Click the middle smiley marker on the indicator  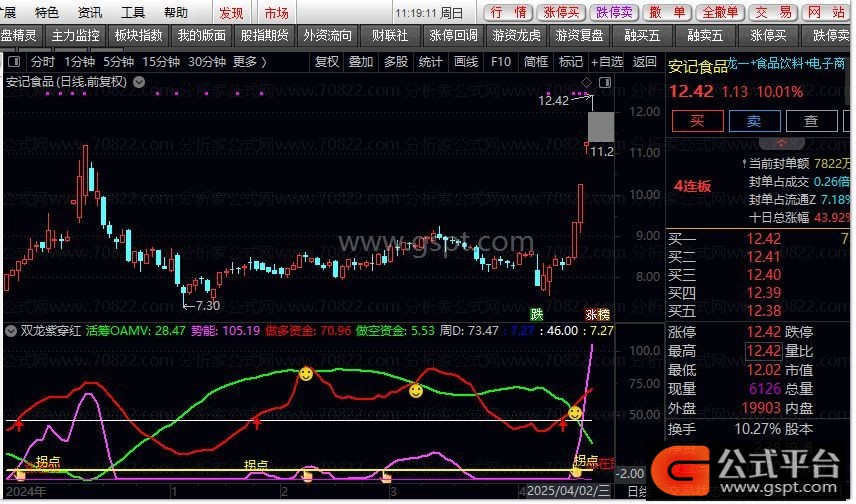[x=416, y=391]
